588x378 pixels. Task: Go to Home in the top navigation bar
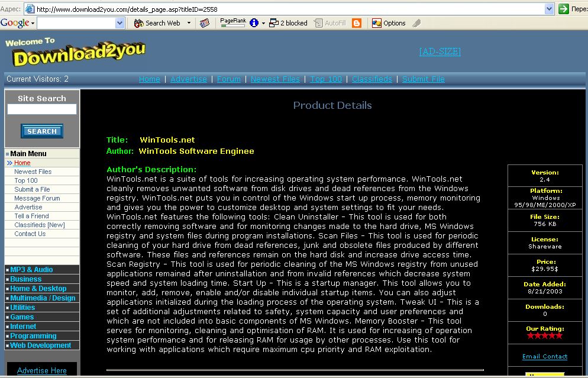point(149,79)
